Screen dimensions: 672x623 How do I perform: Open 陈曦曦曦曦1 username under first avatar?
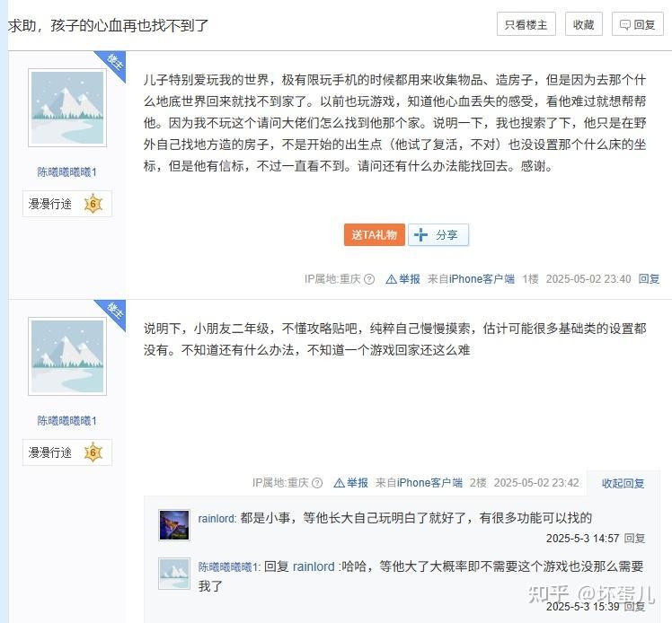tap(66, 172)
